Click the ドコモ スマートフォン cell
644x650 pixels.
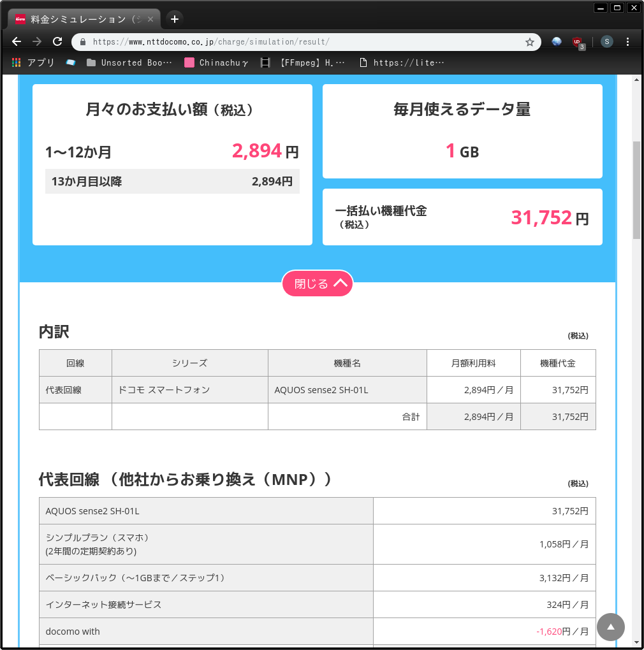[190, 389]
